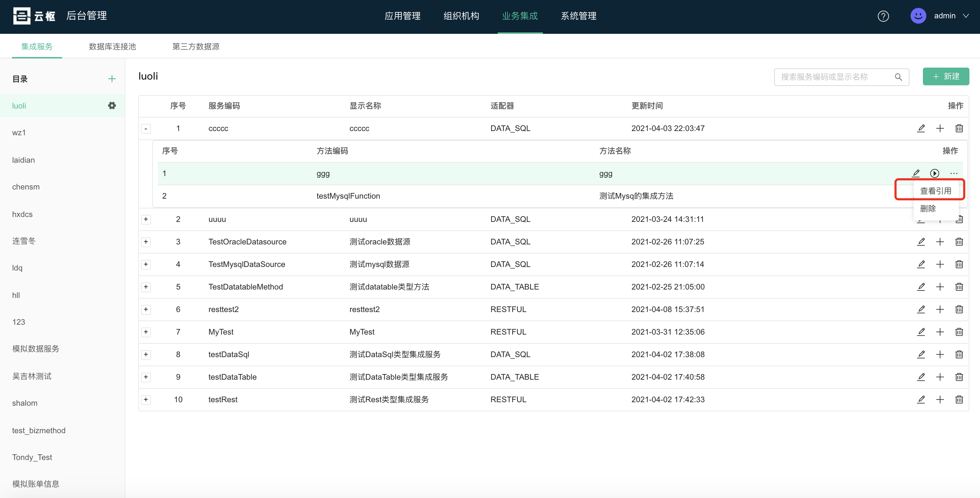This screenshot has width=980, height=498.
Task: Edit the TestMysqlDataSource service
Action: (x=921, y=264)
